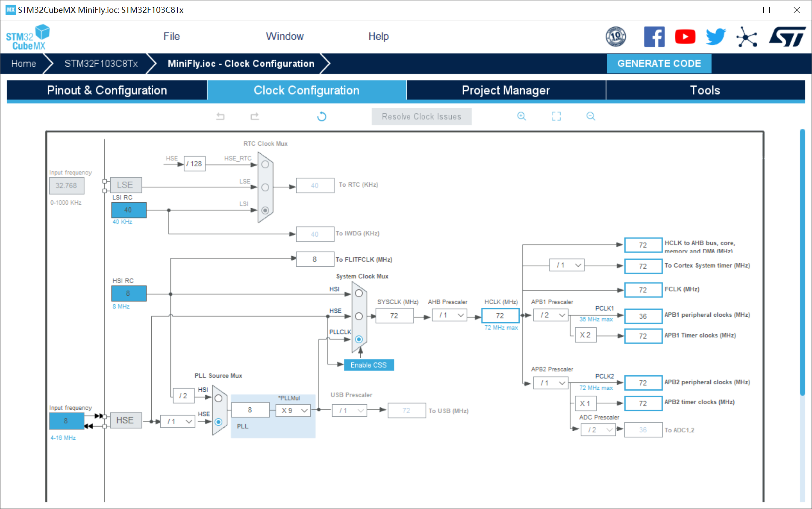Click the HSE input frequency field

pyautogui.click(x=66, y=421)
